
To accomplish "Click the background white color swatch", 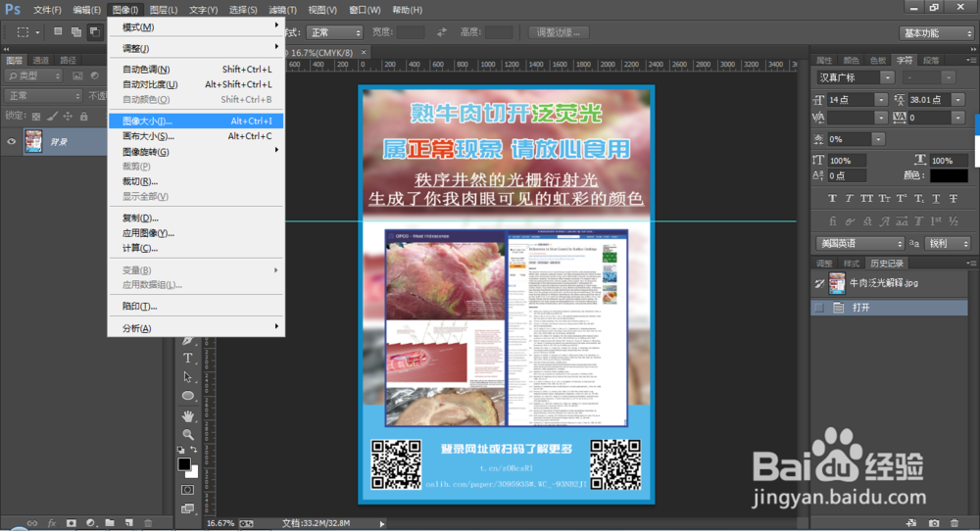I will click(194, 473).
